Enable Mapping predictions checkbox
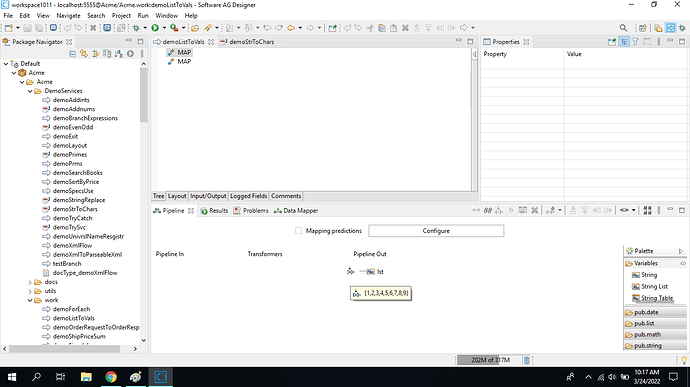 (298, 231)
